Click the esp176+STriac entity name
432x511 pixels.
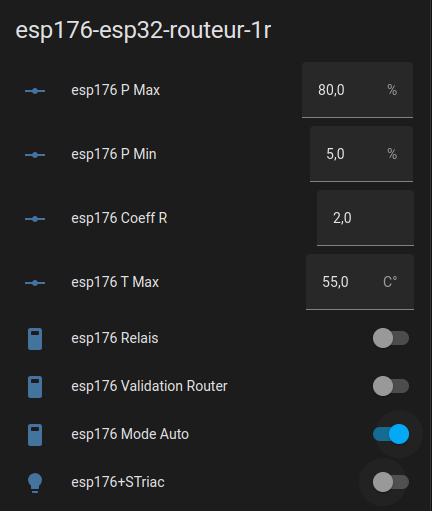click(x=118, y=482)
